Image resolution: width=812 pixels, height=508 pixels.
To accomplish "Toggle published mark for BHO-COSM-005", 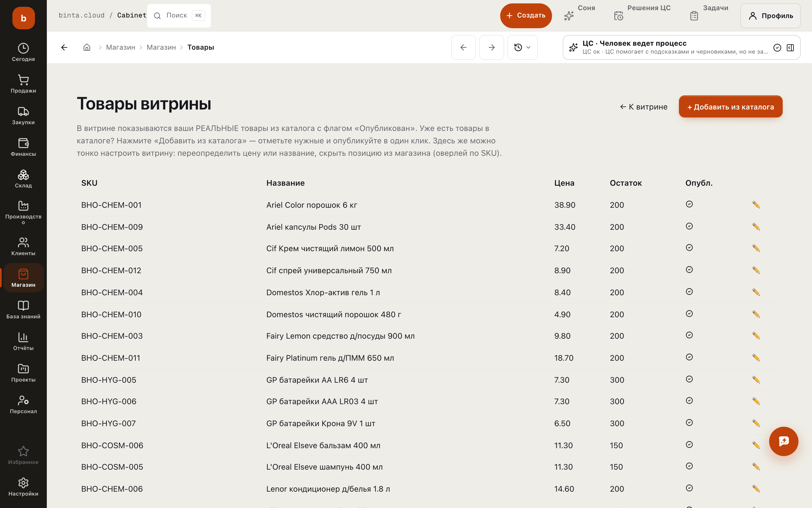I will click(689, 466).
